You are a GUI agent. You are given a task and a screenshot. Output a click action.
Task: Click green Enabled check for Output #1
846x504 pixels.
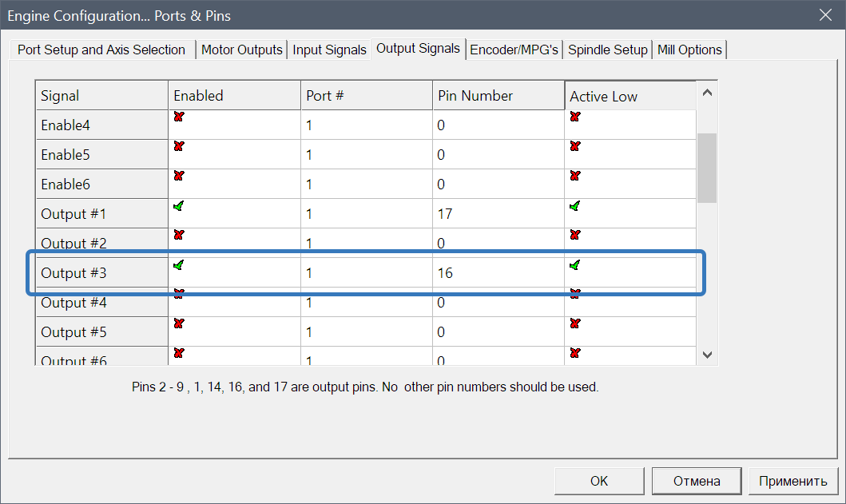pyautogui.click(x=179, y=206)
